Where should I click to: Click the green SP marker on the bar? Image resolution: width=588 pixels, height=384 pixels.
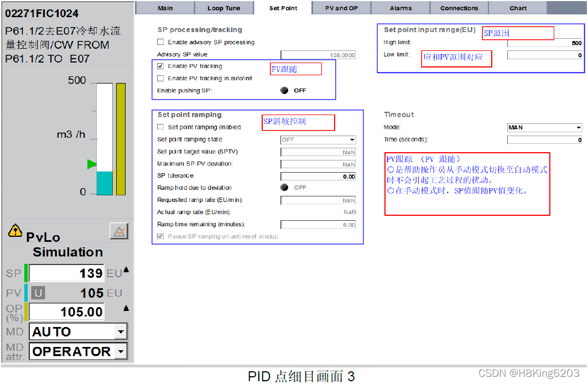pyautogui.click(x=92, y=164)
